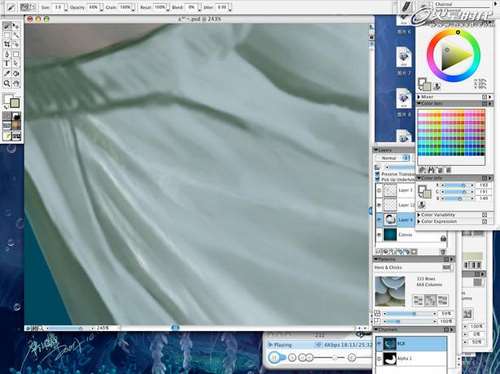This screenshot has height=374, width=500.
Task: Collapse the Layers palette
Action: click(376, 150)
